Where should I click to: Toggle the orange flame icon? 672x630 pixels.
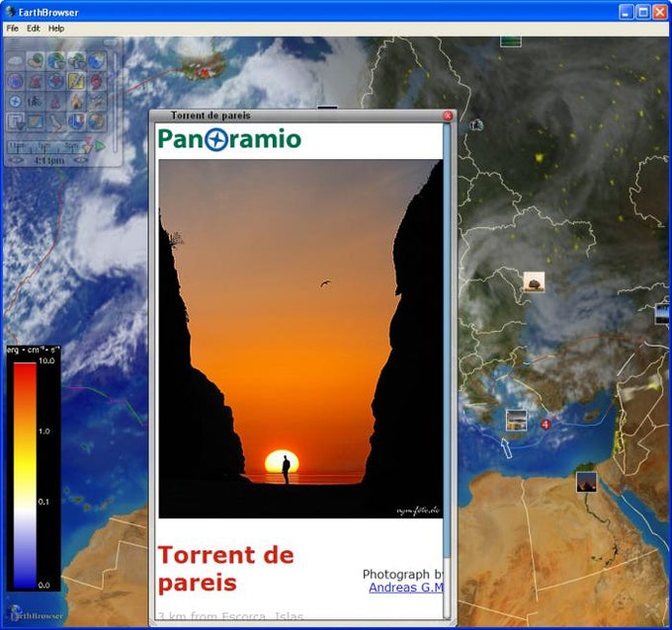[76, 102]
